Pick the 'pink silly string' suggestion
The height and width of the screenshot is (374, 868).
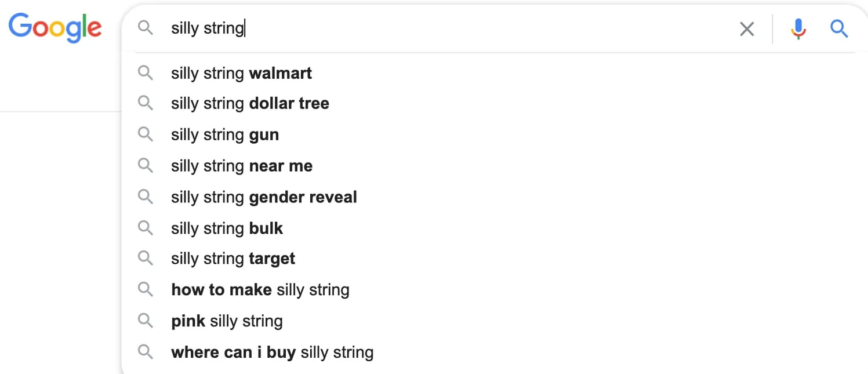pyautogui.click(x=227, y=321)
